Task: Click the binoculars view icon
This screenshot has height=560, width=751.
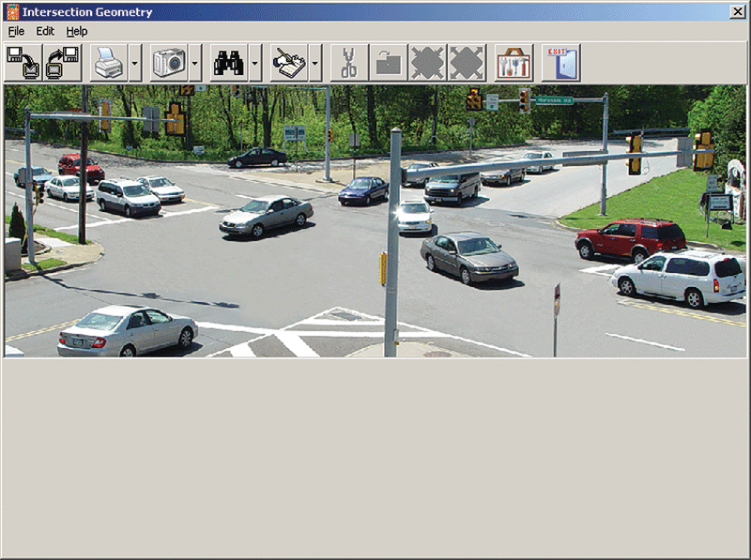Action: [x=229, y=63]
